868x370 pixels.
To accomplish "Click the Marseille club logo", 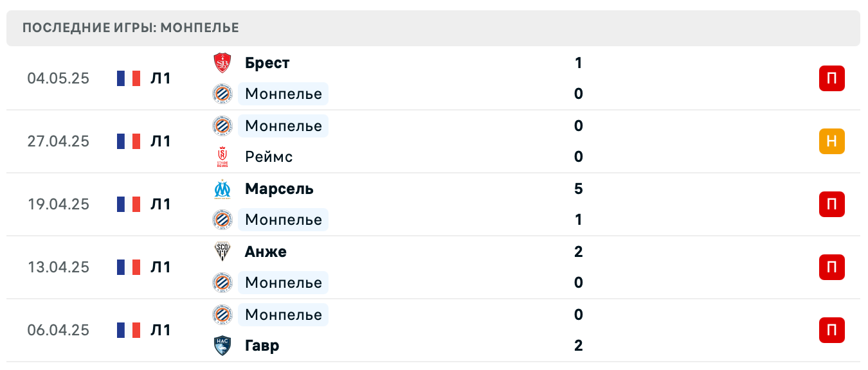I will [x=222, y=189].
